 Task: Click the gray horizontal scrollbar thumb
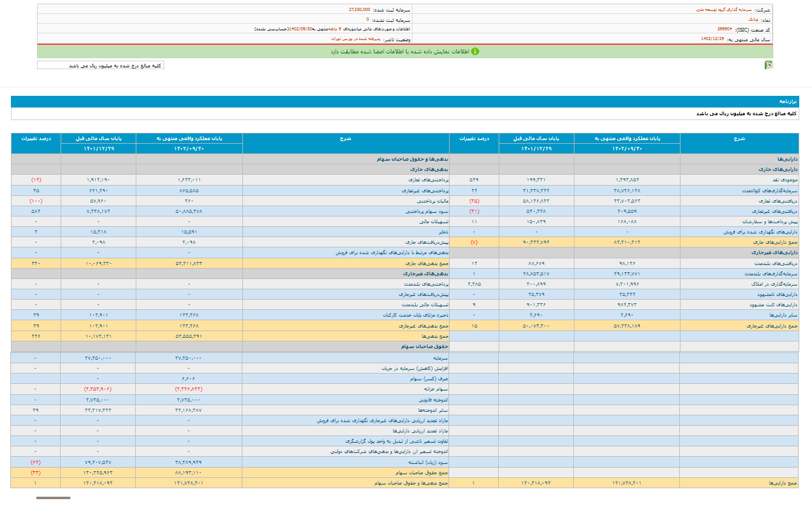(x=53, y=498)
